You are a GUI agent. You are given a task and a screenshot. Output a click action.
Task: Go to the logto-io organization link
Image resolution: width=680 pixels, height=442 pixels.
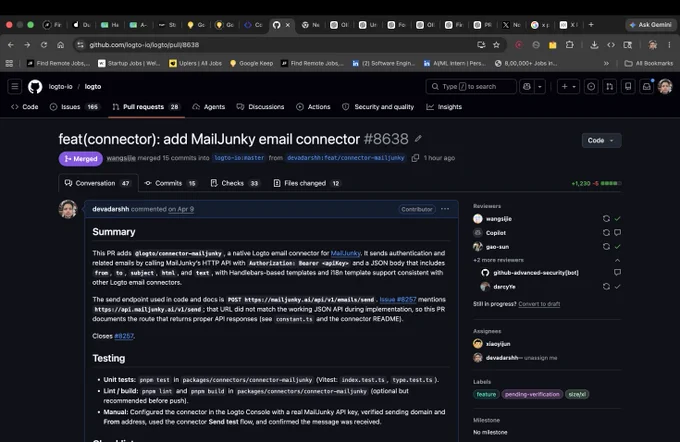pos(61,86)
